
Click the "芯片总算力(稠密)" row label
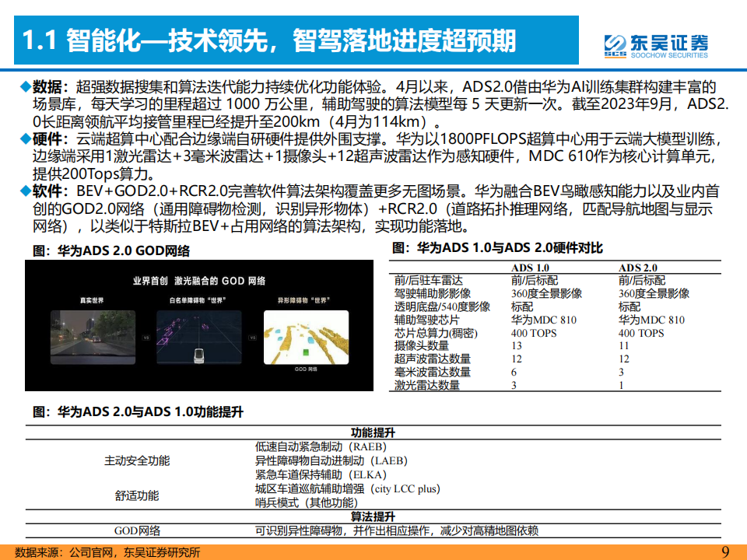coord(436,333)
